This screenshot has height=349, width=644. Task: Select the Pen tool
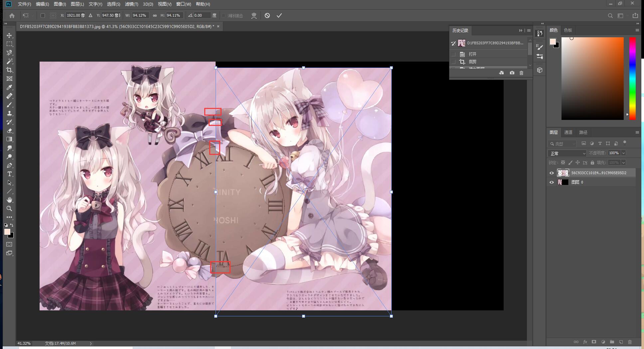(9, 165)
